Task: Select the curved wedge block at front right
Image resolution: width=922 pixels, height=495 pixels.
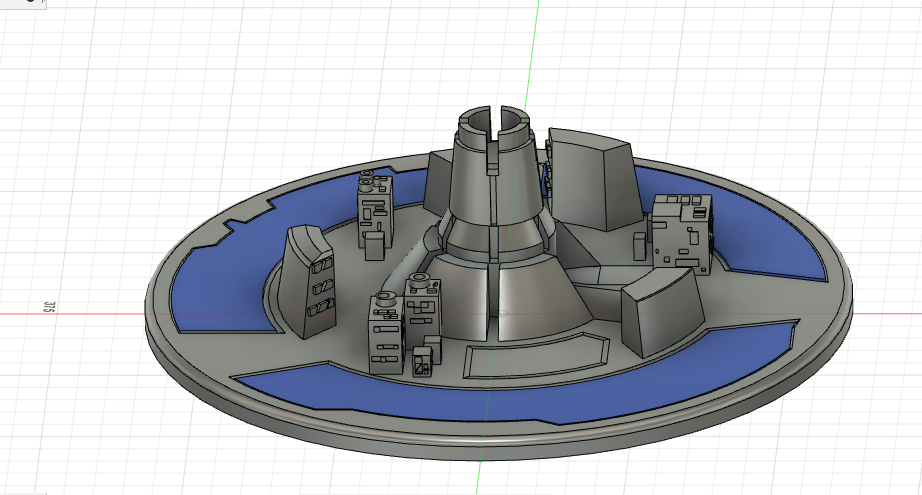Action: (x=662, y=312)
